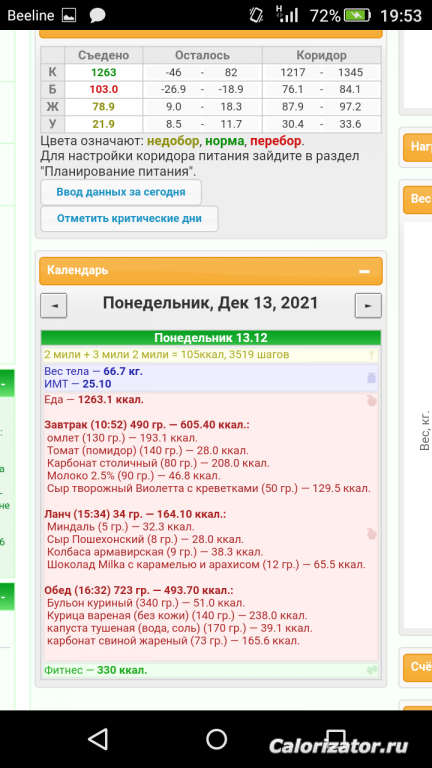Open the Календарь panel header
432x768 pixels.
(211, 270)
